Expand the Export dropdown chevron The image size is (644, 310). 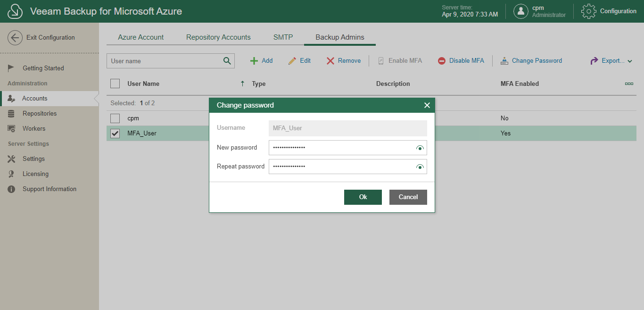pos(630,61)
